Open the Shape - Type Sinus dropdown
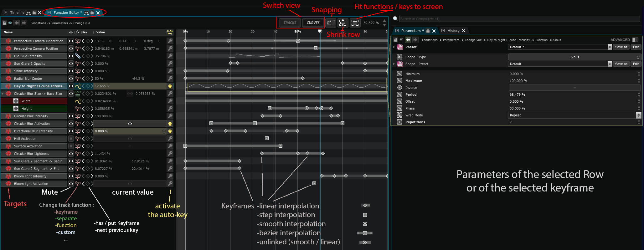 (574, 57)
